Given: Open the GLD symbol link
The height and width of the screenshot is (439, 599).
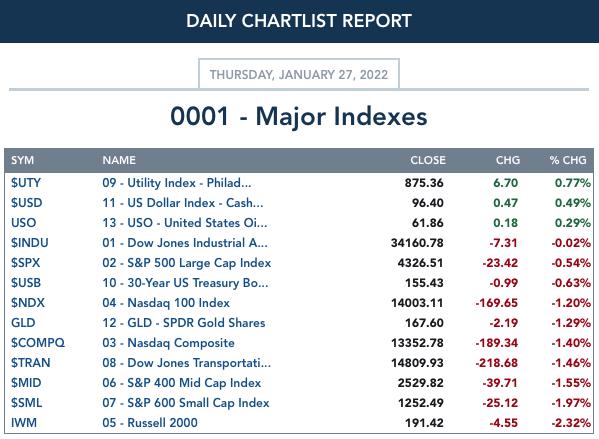Looking at the screenshot, I should click(23, 323).
